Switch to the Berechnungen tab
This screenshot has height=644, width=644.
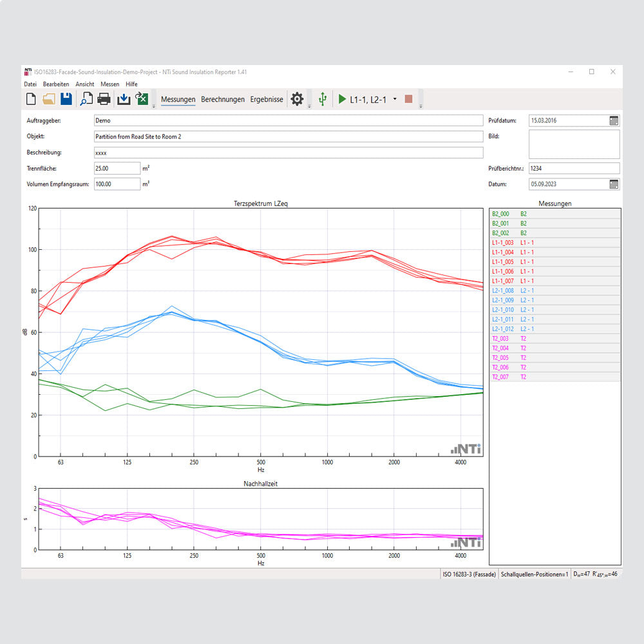click(x=223, y=99)
